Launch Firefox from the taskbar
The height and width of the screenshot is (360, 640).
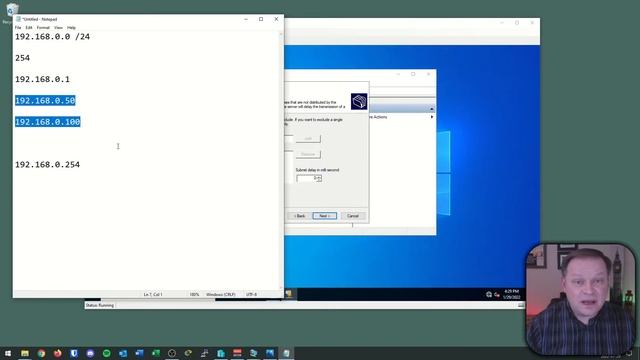click(58, 353)
